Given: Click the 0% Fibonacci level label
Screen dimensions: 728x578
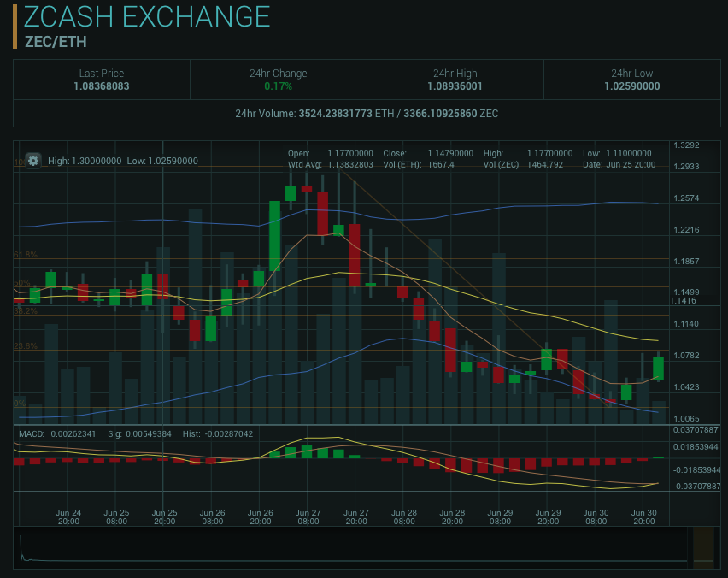Looking at the screenshot, I should click(20, 403).
